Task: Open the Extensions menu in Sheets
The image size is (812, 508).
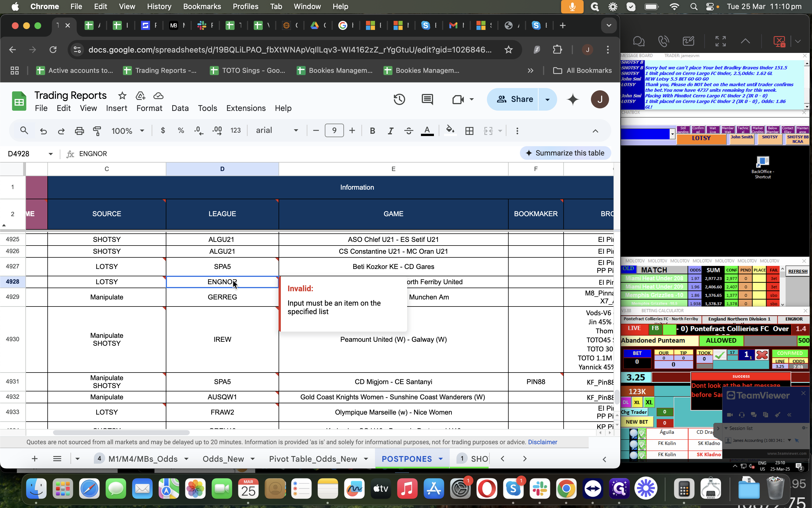Action: (x=246, y=108)
